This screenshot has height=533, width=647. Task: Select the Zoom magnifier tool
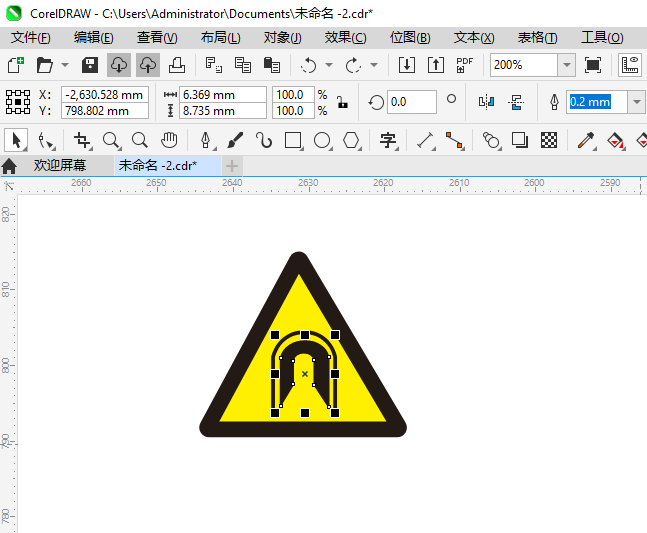(111, 141)
